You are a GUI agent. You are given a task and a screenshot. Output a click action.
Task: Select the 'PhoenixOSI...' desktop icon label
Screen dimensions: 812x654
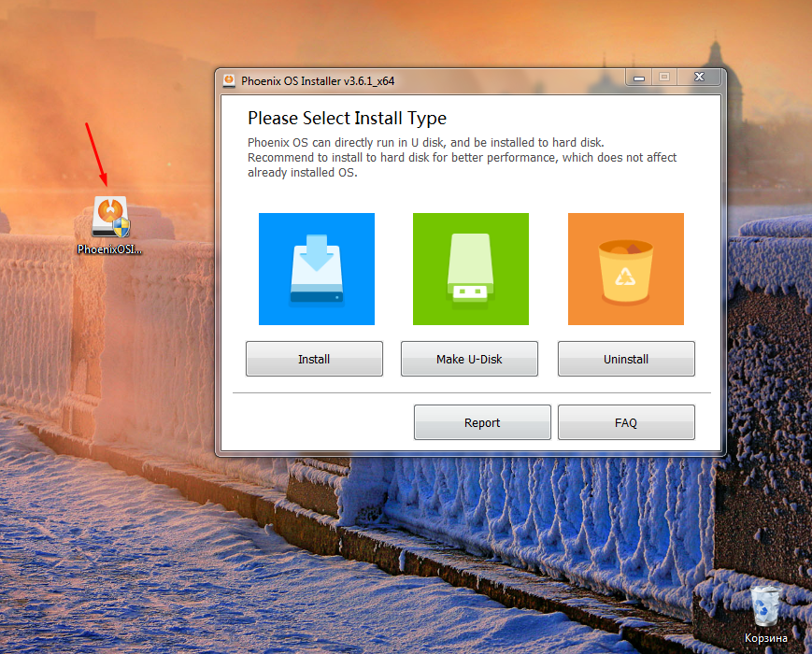coord(109,249)
